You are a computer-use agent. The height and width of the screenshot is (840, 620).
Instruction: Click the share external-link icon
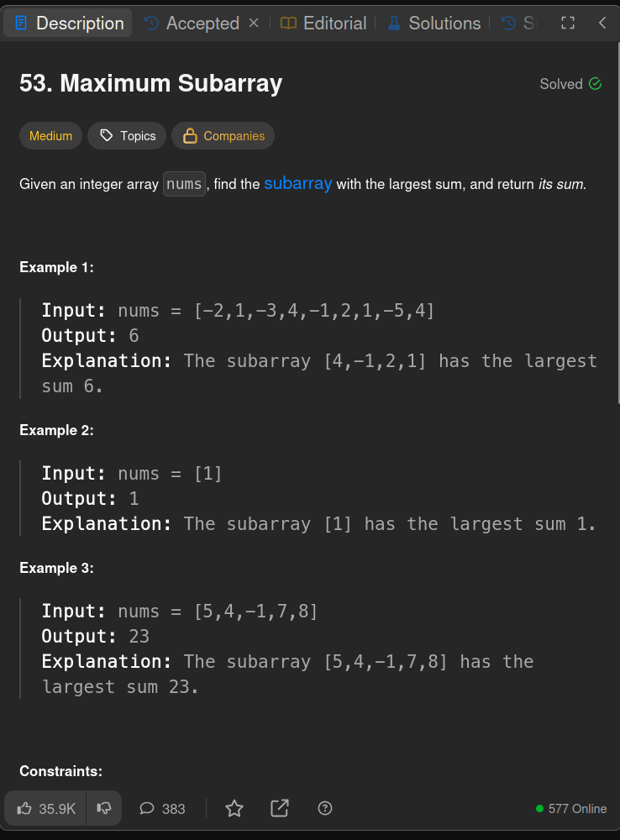(x=280, y=808)
